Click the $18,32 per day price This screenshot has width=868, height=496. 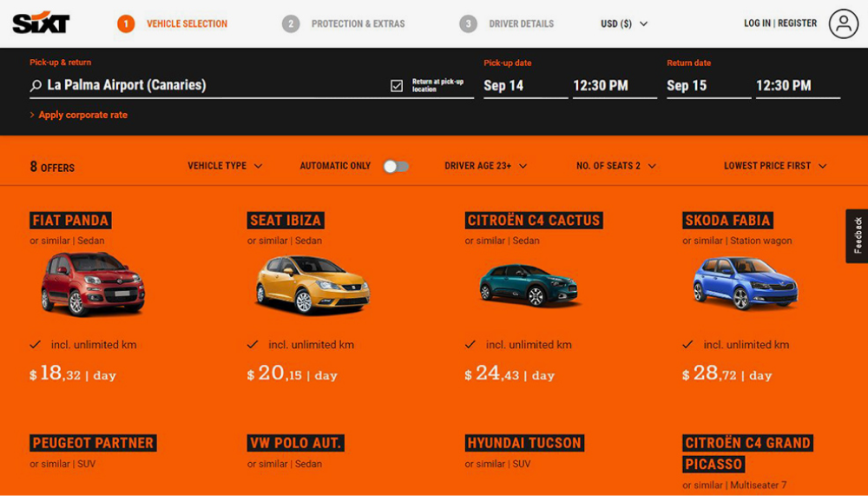(73, 374)
